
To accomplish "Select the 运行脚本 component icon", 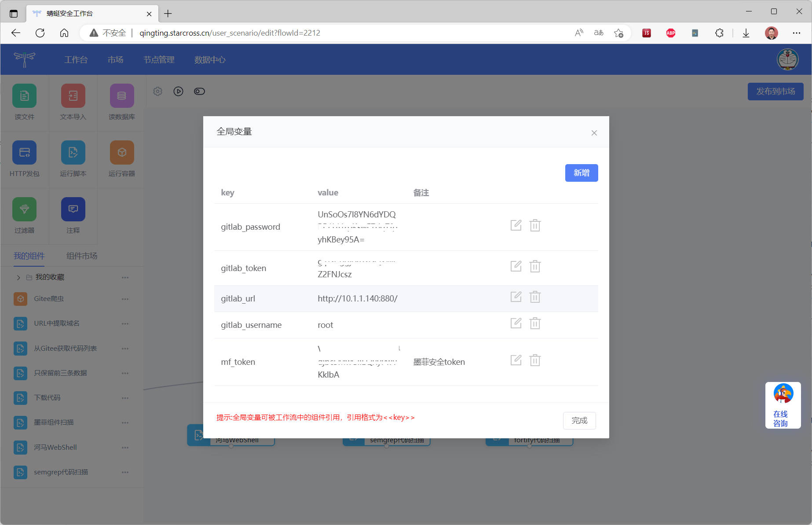I will [x=73, y=152].
